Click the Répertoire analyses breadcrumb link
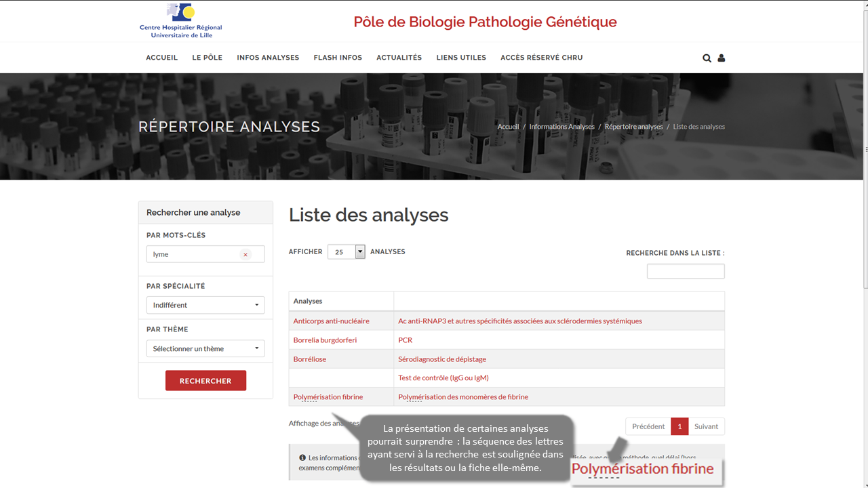868x488 pixels. pyautogui.click(x=633, y=127)
